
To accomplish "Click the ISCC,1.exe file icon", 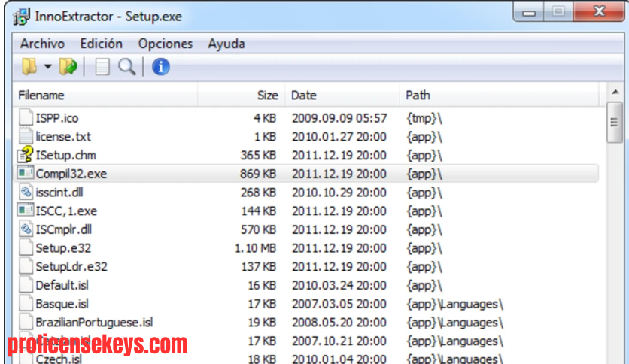I will [x=26, y=210].
